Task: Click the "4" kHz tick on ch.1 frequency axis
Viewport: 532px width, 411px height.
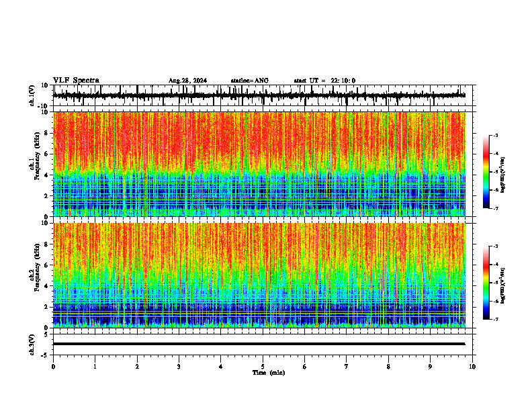Action: coord(46,175)
